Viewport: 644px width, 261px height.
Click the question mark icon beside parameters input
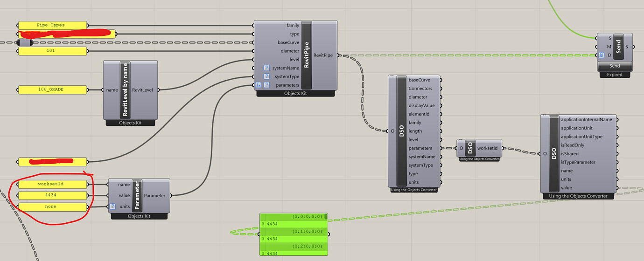click(x=266, y=85)
